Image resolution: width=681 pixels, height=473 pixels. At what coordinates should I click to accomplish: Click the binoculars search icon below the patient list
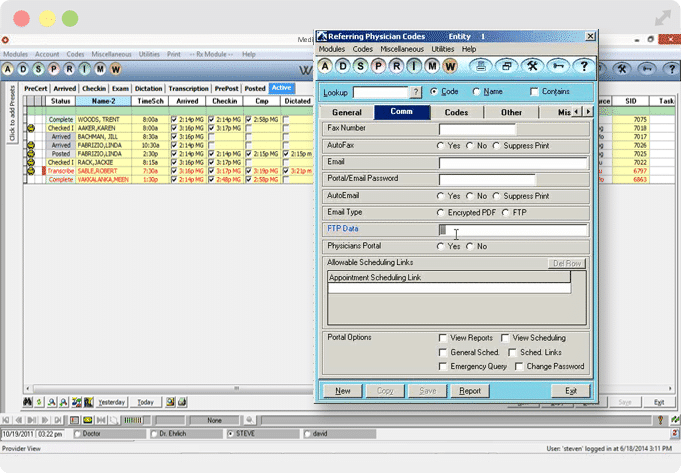coord(27,402)
